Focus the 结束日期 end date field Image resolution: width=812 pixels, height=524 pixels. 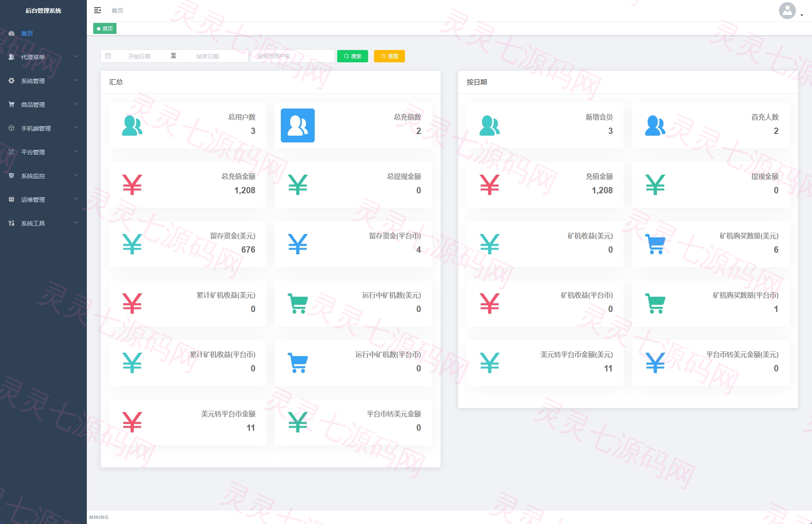(208, 56)
